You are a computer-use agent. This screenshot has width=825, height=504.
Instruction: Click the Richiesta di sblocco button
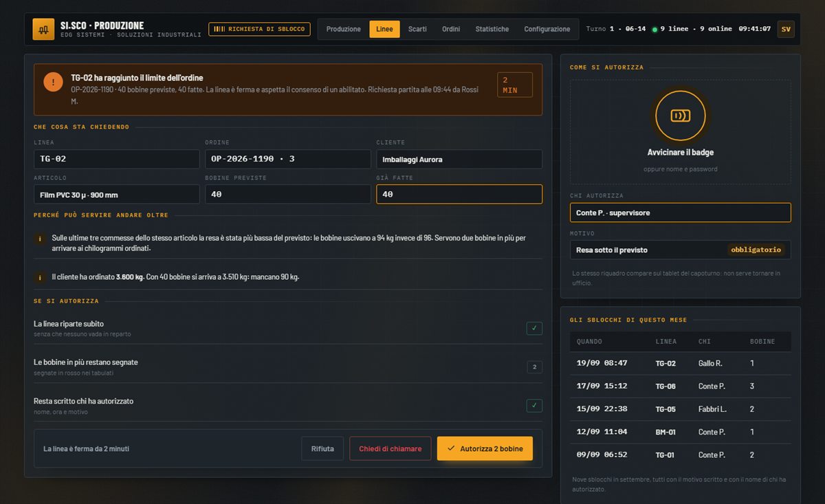[259, 29]
